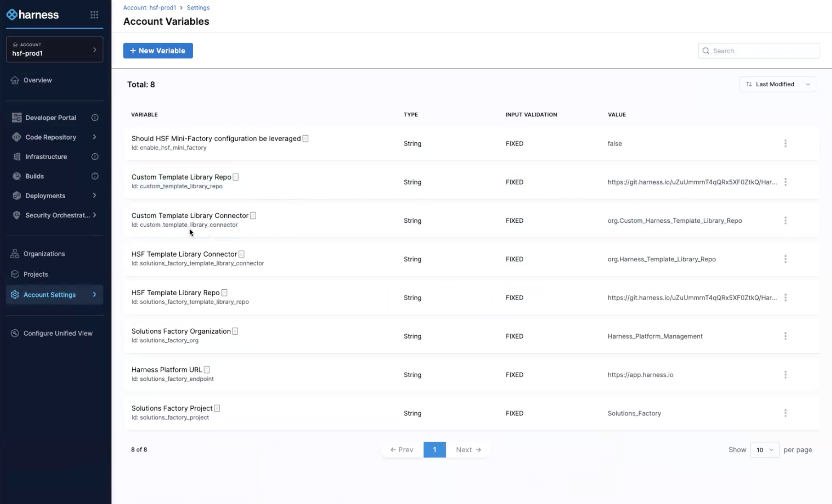Viewport: 832px width, 504px height.
Task: Click the Builds module icon
Action: coord(17,176)
